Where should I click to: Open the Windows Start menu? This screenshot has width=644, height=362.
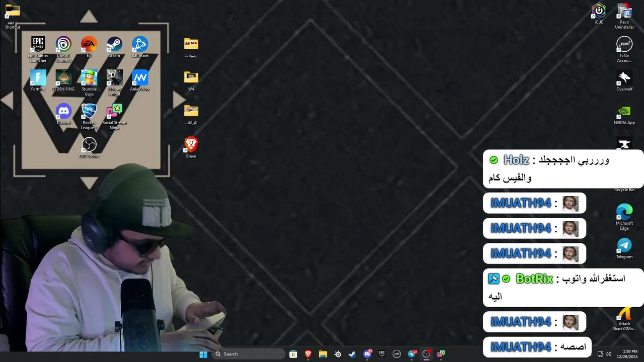click(203, 354)
